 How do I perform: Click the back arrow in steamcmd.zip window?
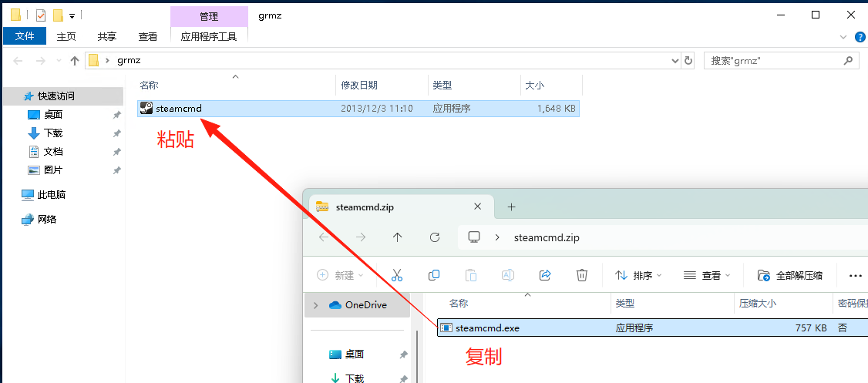pyautogui.click(x=324, y=237)
